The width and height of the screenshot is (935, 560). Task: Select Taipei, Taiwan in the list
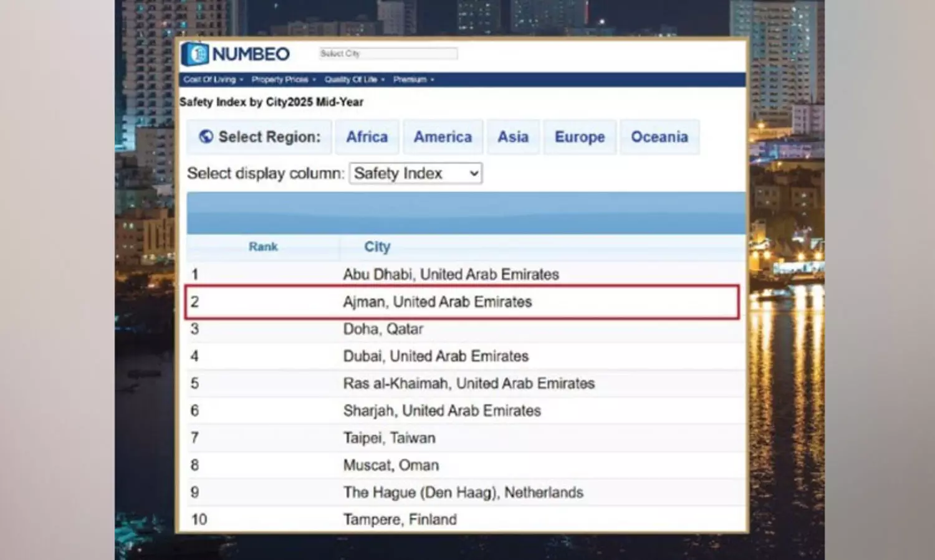[389, 438]
